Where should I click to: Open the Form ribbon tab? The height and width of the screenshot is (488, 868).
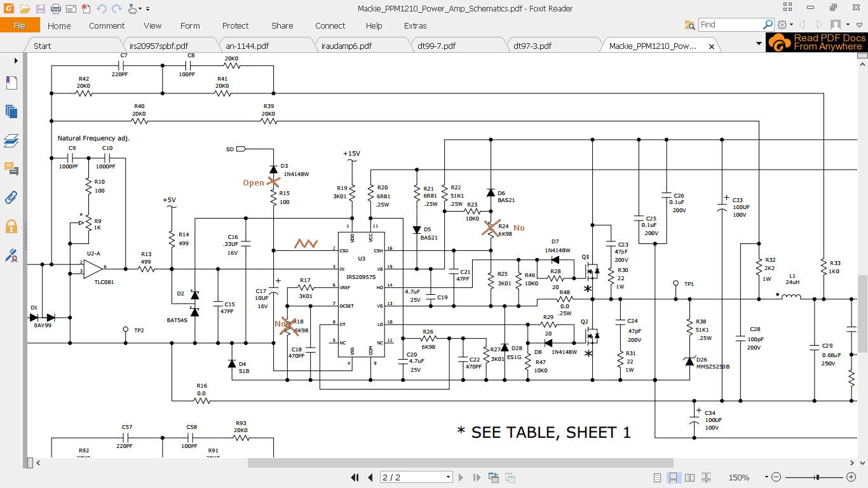[190, 25]
